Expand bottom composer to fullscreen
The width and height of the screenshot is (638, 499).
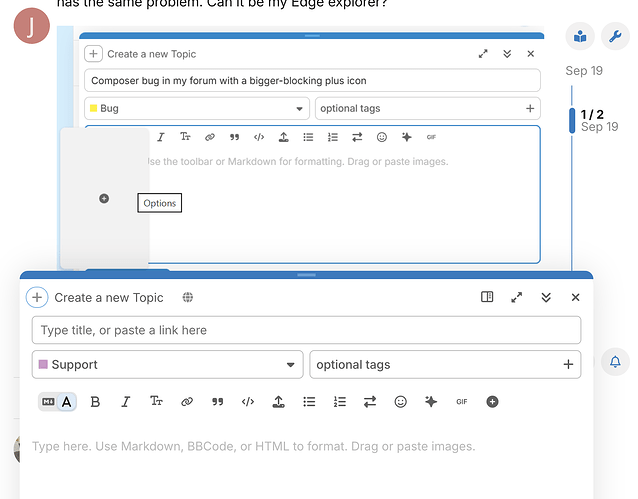pyautogui.click(x=516, y=297)
